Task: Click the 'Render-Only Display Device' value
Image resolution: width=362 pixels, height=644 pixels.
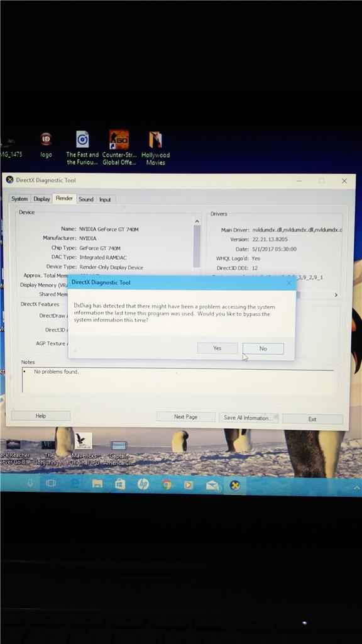Action: tap(111, 267)
